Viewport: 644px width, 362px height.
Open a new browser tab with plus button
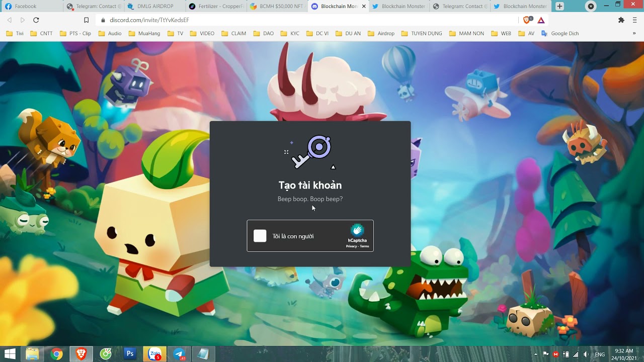click(559, 6)
